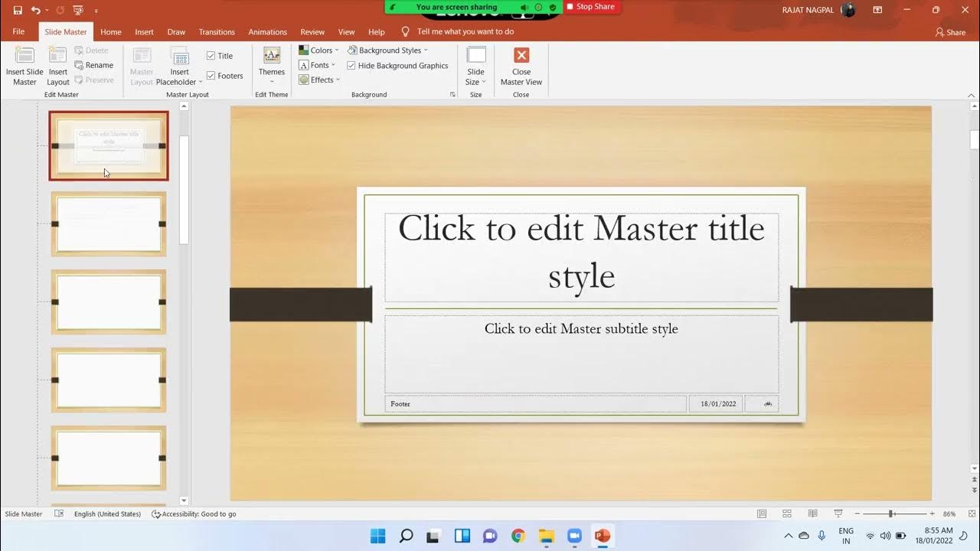The height and width of the screenshot is (551, 980).
Task: Click the 86% zoom level
Action: [x=949, y=514]
